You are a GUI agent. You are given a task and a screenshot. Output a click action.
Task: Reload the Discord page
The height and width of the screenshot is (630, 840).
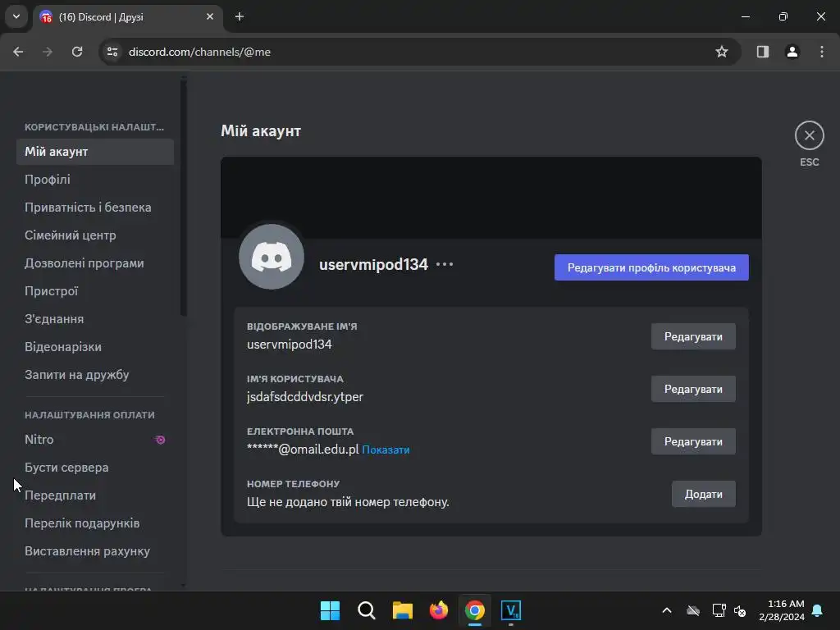click(77, 52)
